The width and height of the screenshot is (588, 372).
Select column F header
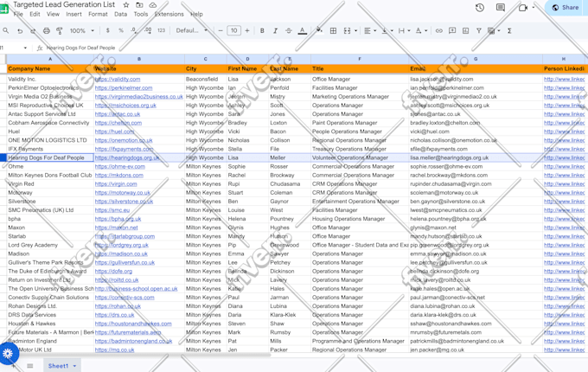pyautogui.click(x=359, y=59)
